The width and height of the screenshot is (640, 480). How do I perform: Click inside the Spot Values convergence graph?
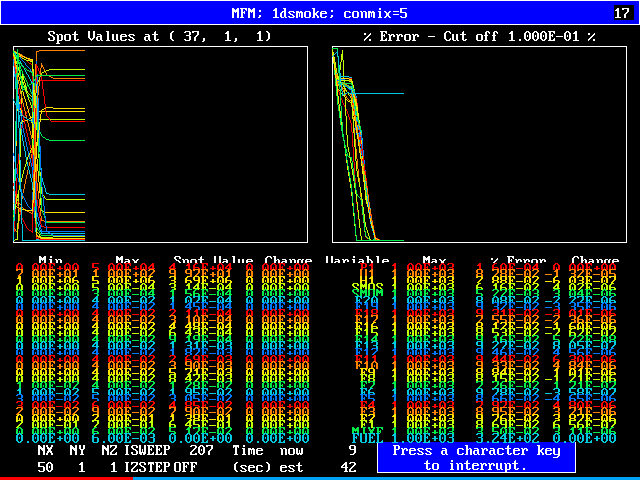(x=159, y=144)
